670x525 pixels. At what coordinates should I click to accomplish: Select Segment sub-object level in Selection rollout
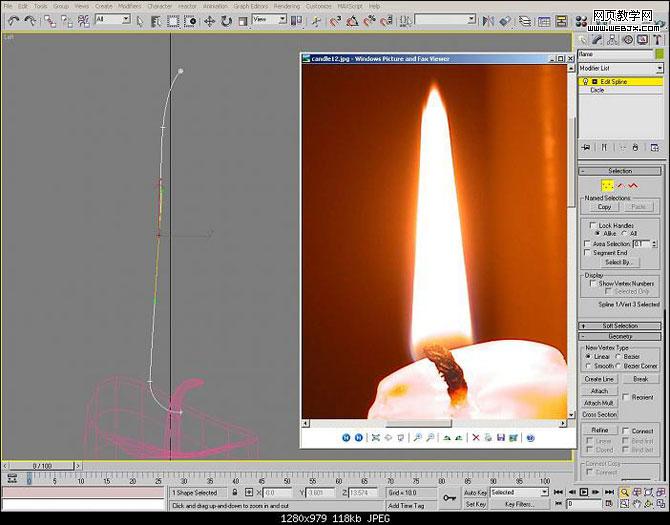point(620,185)
